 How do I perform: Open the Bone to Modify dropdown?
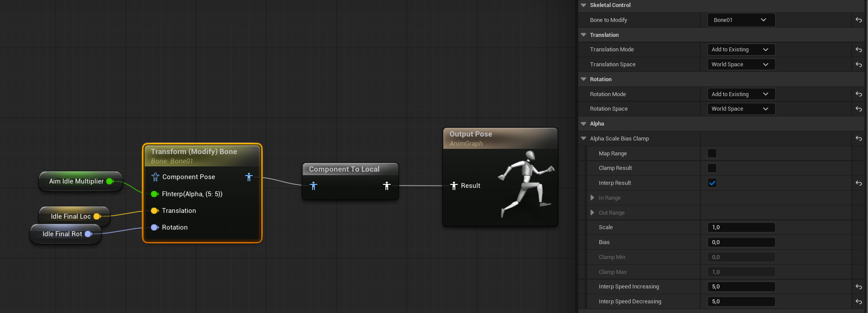[741, 20]
